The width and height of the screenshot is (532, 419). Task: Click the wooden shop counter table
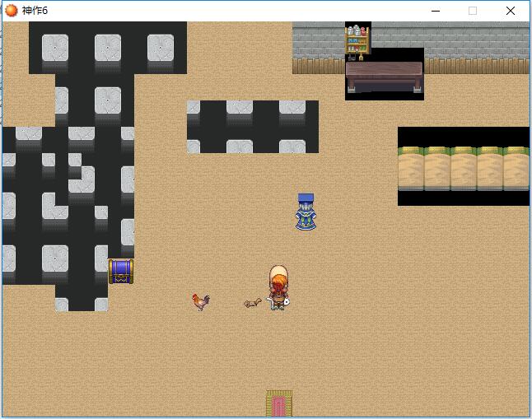pyautogui.click(x=384, y=77)
